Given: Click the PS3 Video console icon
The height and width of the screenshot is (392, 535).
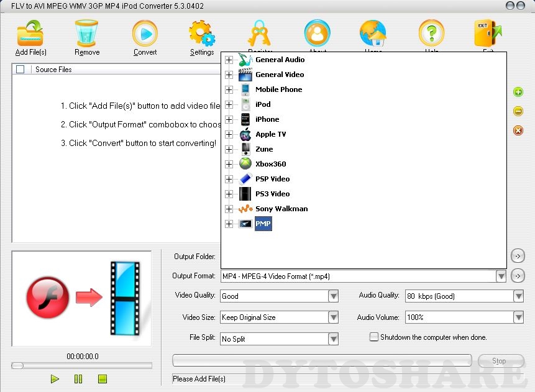Looking at the screenshot, I should (x=245, y=194).
